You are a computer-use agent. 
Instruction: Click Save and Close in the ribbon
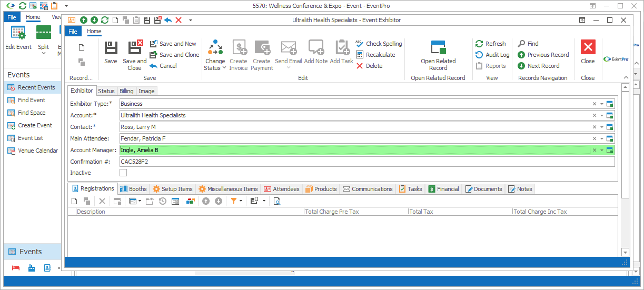coord(135,55)
